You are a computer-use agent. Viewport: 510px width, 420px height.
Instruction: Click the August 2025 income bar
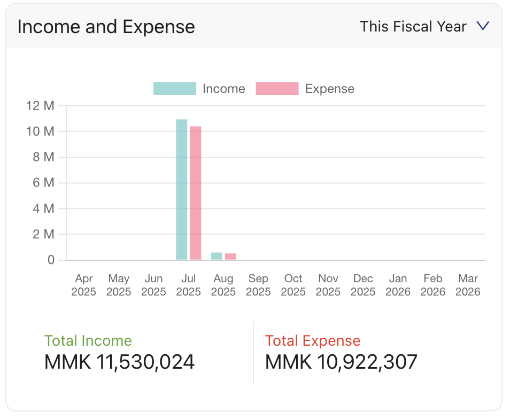point(216,255)
